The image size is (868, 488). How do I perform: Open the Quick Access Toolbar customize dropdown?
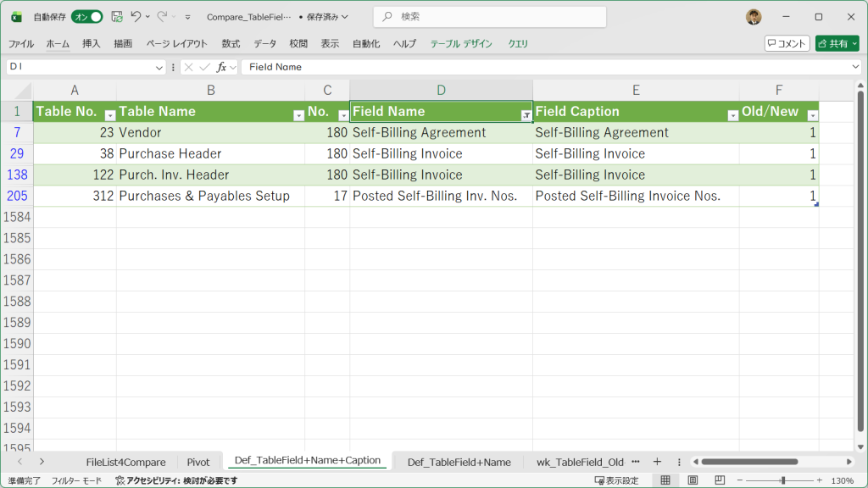(x=187, y=17)
